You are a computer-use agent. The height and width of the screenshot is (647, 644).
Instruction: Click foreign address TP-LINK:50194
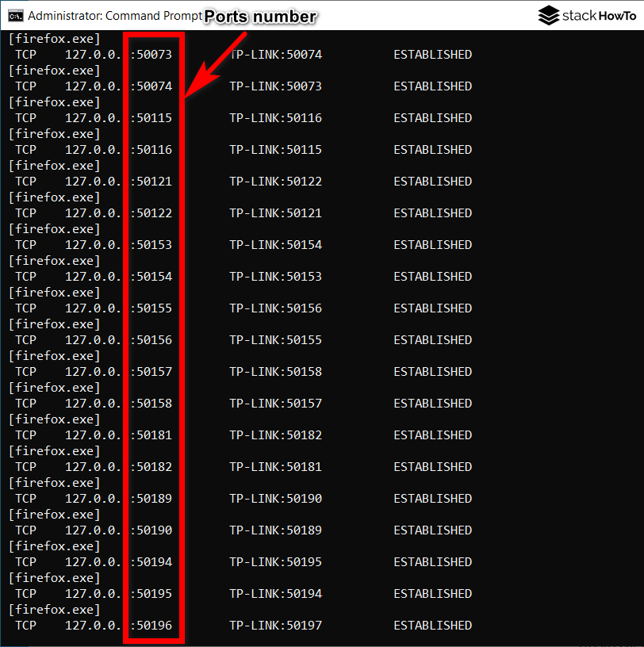[276, 594]
